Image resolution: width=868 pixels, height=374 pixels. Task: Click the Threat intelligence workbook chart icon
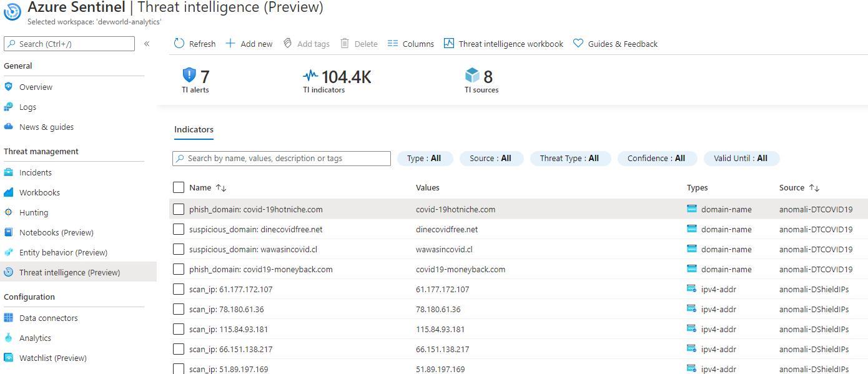coord(449,43)
